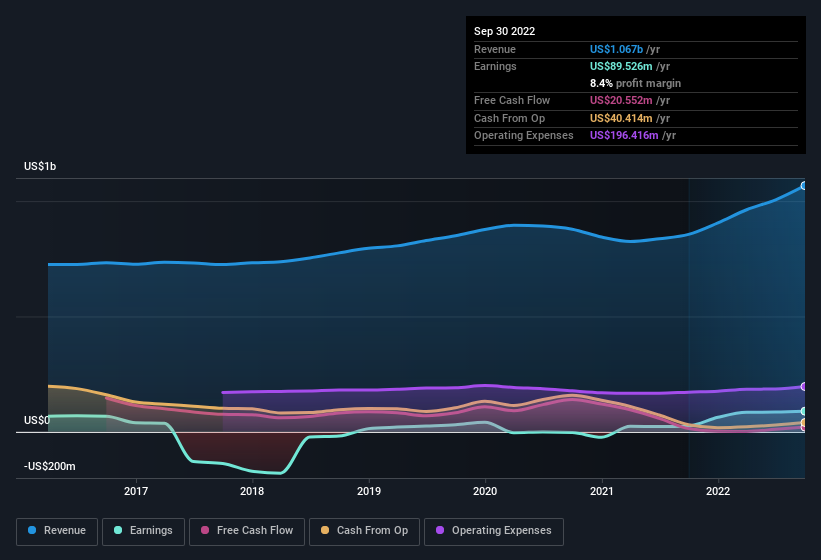Viewport: 821px width, 560px height.
Task: Click the US$196.416m operating expenses value
Action: click(x=624, y=136)
